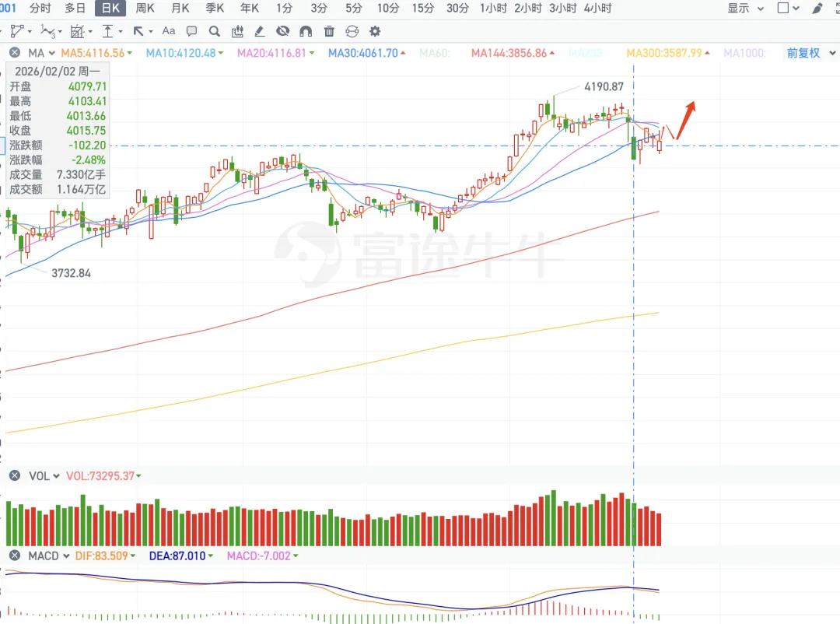Remove the MACD indicator panel

(x=15, y=556)
